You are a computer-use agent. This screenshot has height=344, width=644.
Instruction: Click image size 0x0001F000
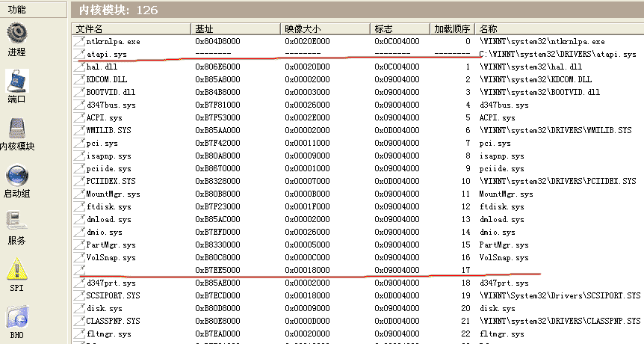(x=307, y=206)
